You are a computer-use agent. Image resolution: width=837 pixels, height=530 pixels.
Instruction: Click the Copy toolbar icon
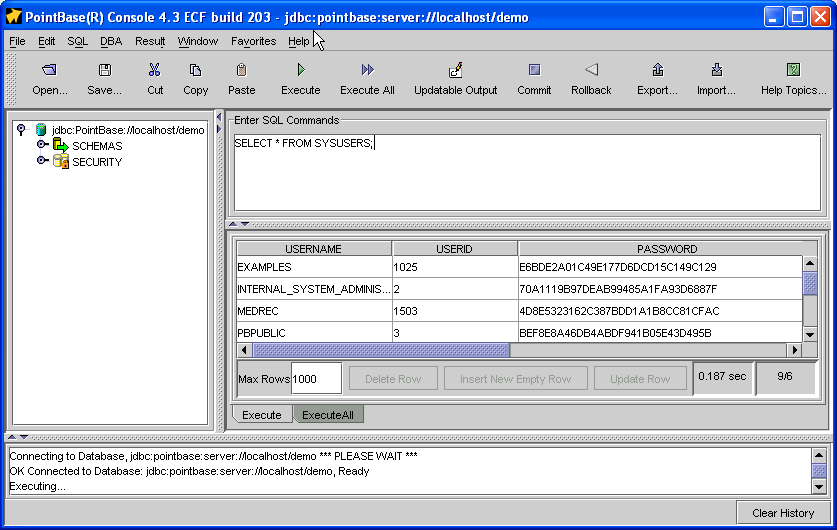(x=195, y=70)
